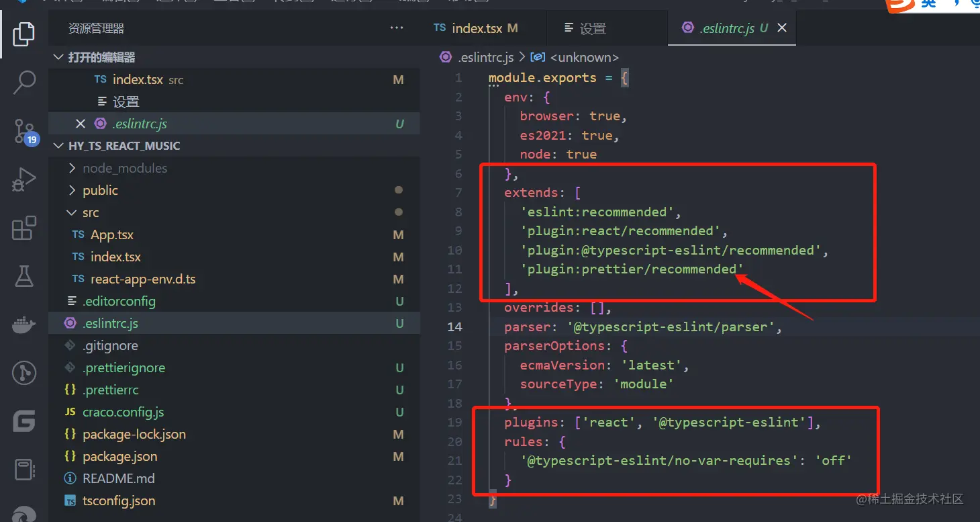Open index.tsx under the src folder
This screenshot has height=522, width=980.
(234, 257)
